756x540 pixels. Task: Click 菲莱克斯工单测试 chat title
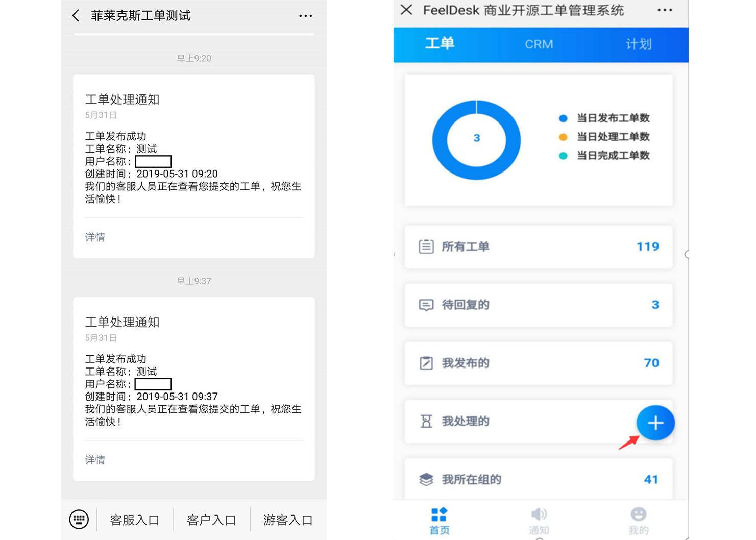pyautogui.click(x=141, y=16)
